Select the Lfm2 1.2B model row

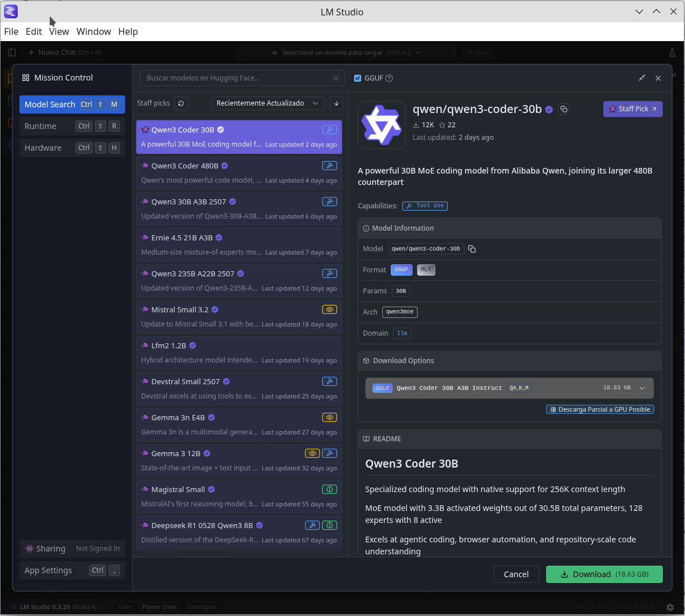coord(239,353)
